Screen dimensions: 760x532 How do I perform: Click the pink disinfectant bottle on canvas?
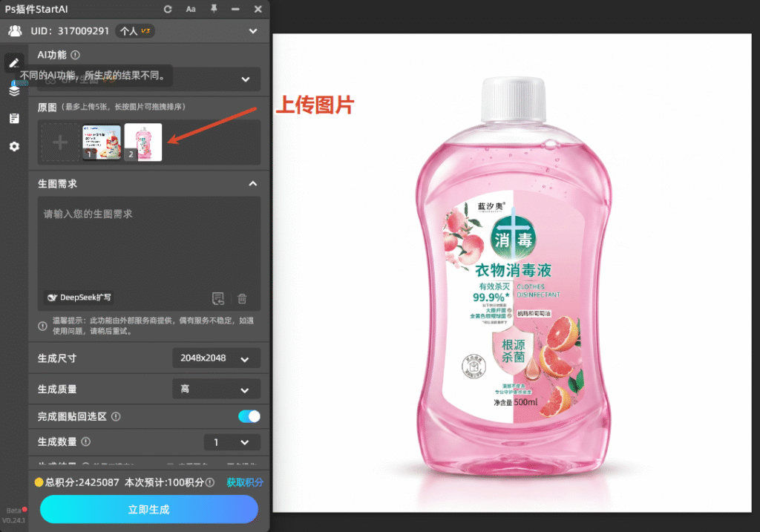(x=513, y=276)
